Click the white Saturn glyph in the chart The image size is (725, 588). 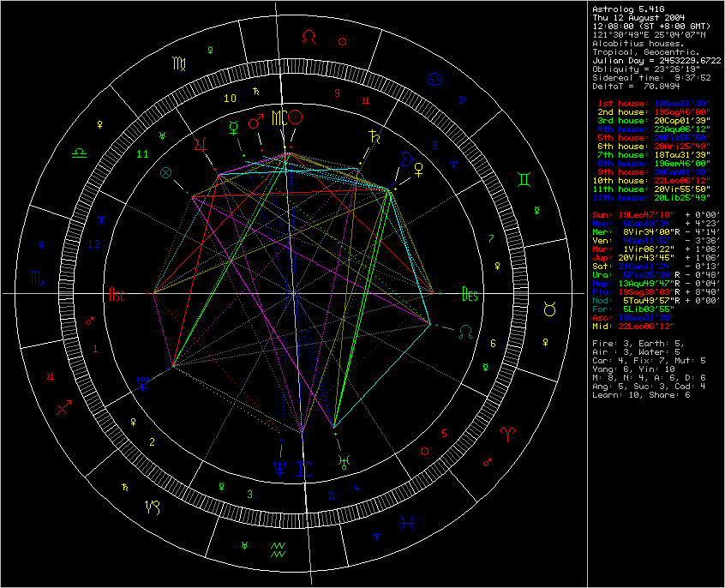coord(373,135)
